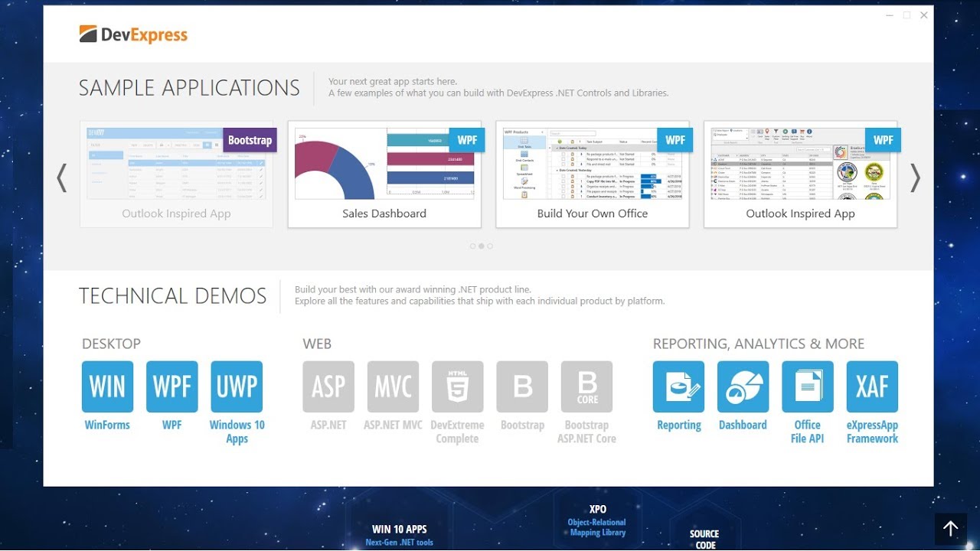The height and width of the screenshot is (551, 980).
Task: Click XPO Object-Relational Mapping Library link
Action: coord(597,520)
